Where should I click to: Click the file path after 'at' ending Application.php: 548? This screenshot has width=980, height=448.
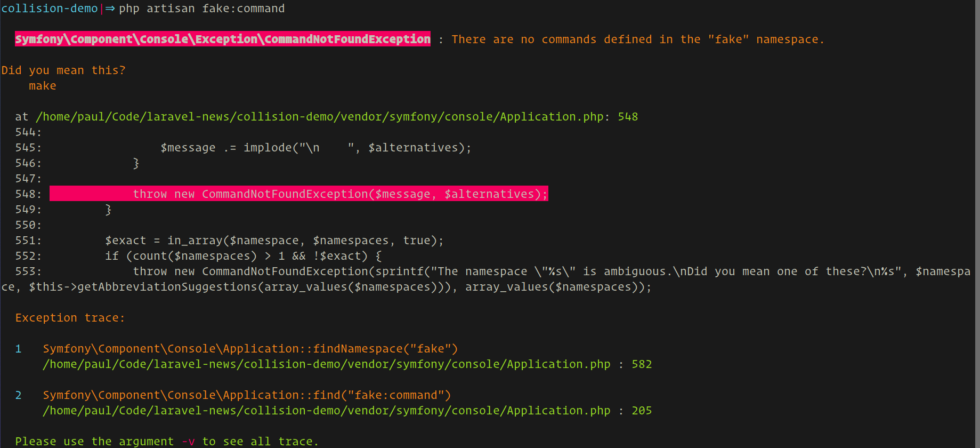point(337,117)
